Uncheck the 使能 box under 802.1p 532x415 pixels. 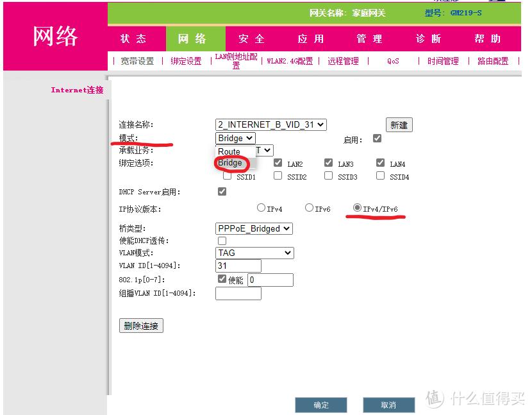(x=222, y=278)
